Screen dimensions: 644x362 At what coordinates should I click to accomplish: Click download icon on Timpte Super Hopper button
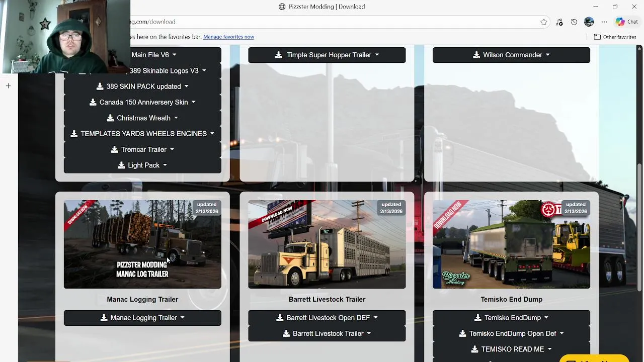[278, 55]
